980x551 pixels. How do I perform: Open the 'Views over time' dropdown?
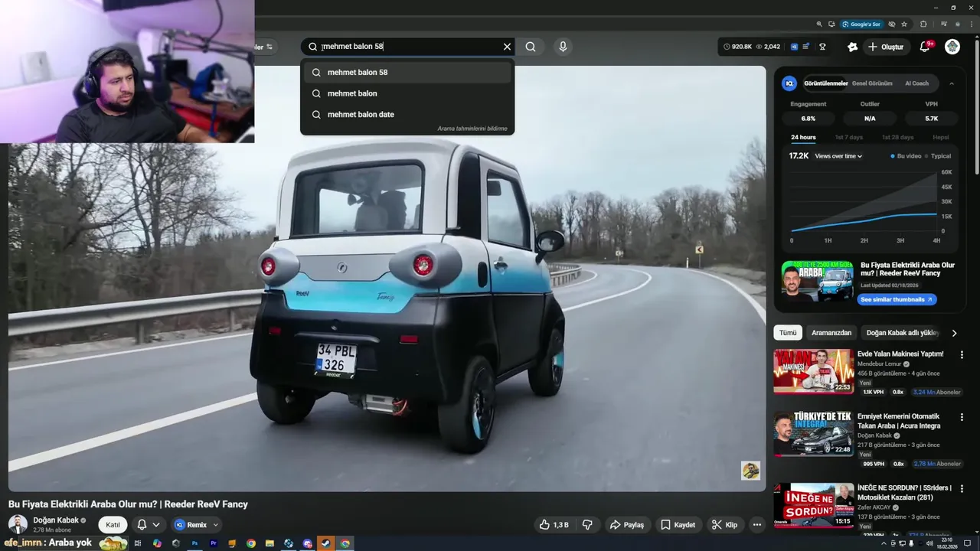coord(838,156)
